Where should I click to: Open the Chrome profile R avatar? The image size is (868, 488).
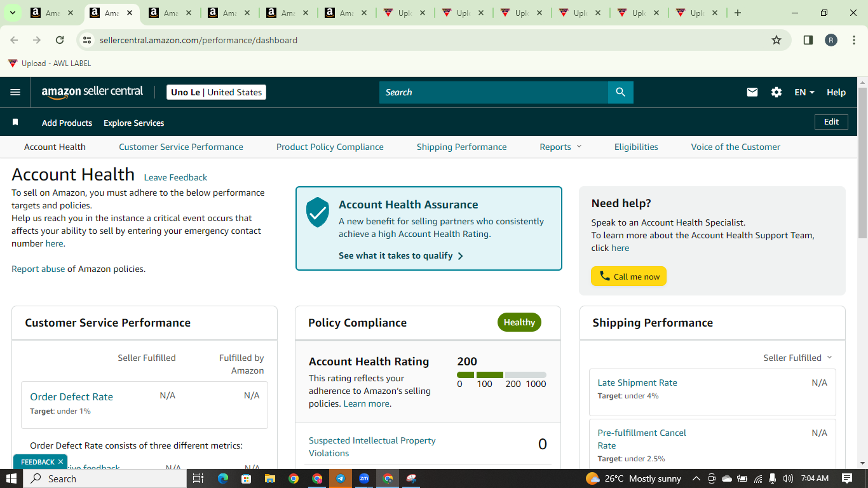click(831, 40)
